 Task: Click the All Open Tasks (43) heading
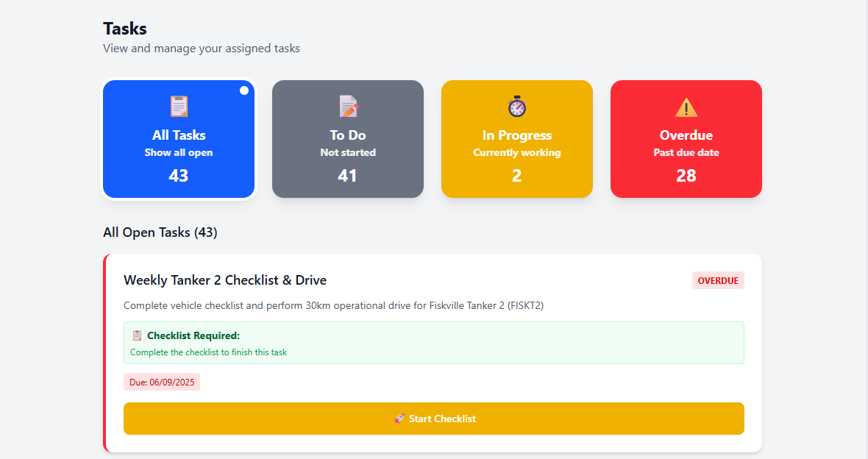point(160,232)
